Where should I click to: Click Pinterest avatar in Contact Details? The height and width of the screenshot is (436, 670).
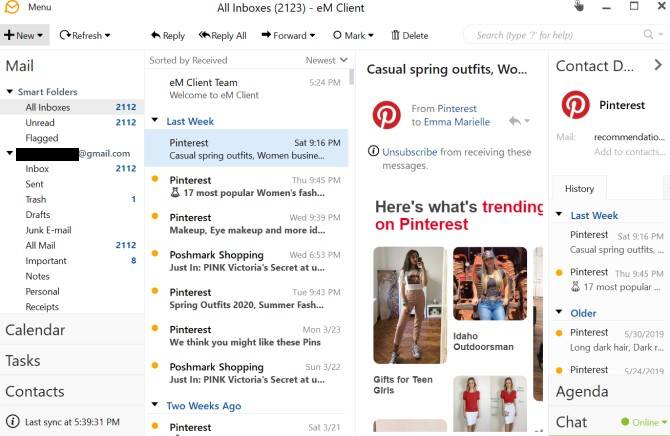point(576,105)
